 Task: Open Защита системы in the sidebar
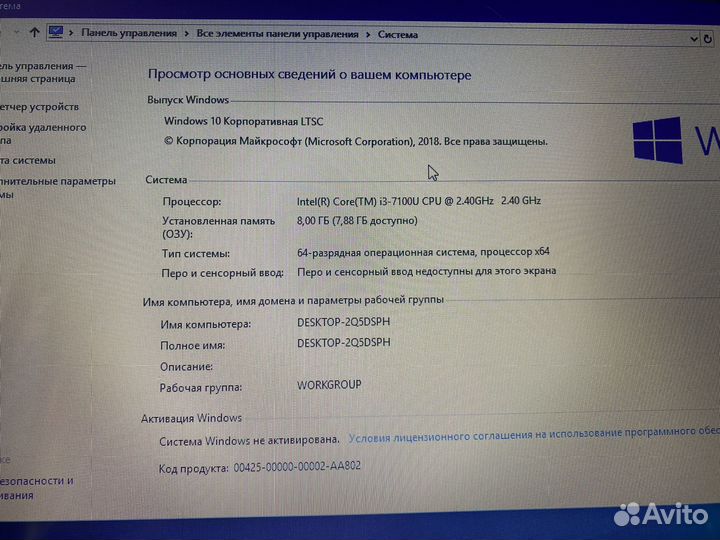tap(28, 160)
